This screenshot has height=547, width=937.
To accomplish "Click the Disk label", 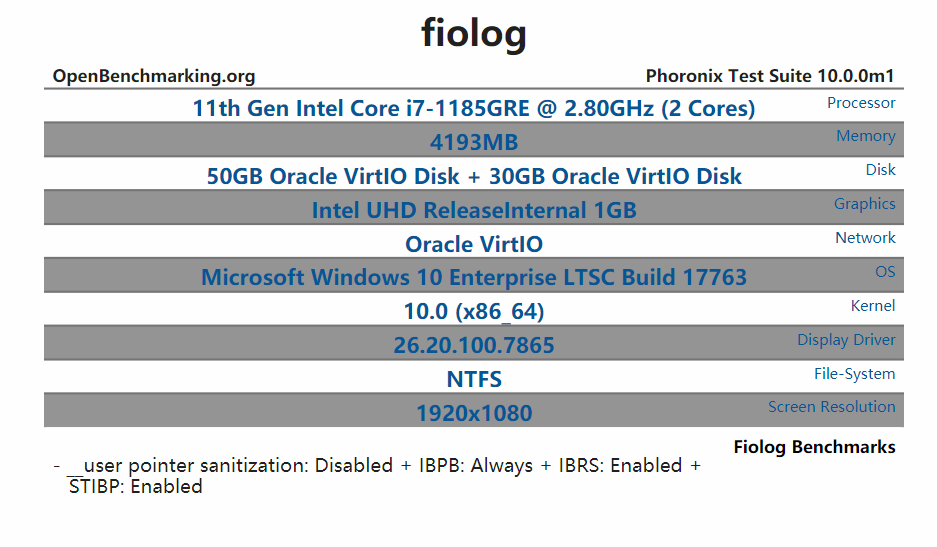I will click(x=880, y=170).
